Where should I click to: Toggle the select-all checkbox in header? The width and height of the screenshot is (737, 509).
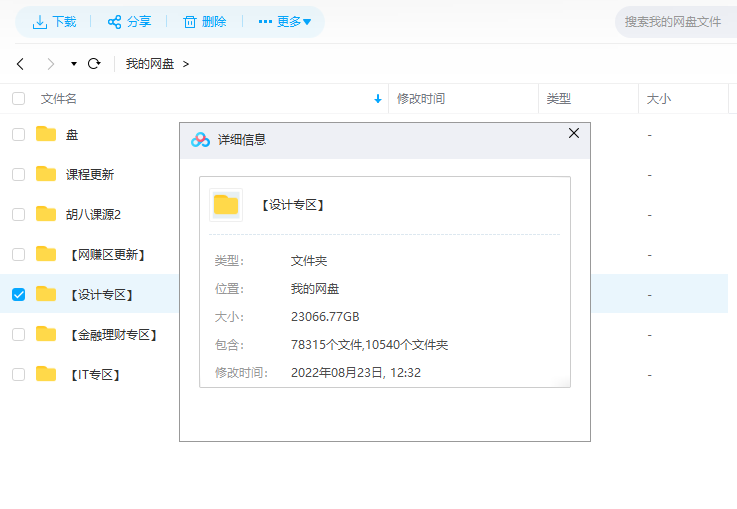pos(18,98)
